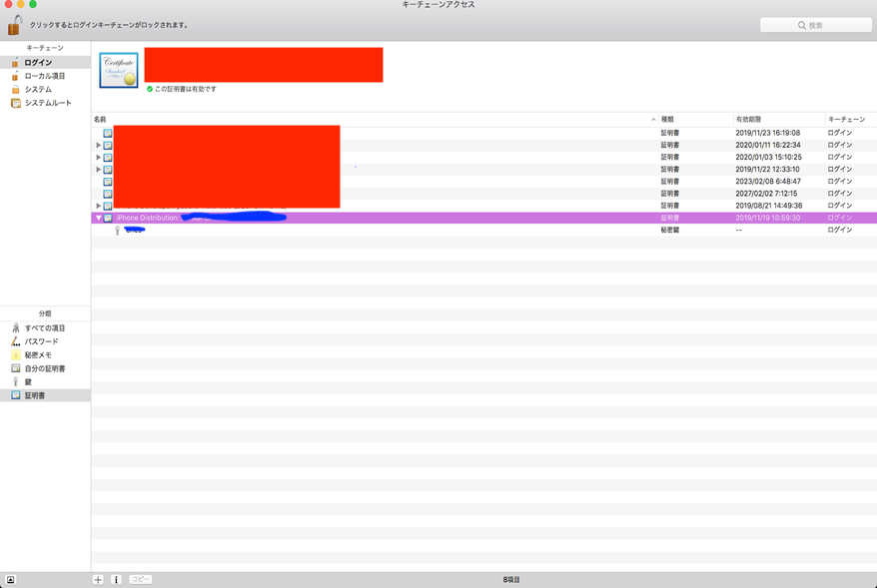The width and height of the screenshot is (877, 588).
Task: Show the 鍵 category
Action: tap(45, 381)
